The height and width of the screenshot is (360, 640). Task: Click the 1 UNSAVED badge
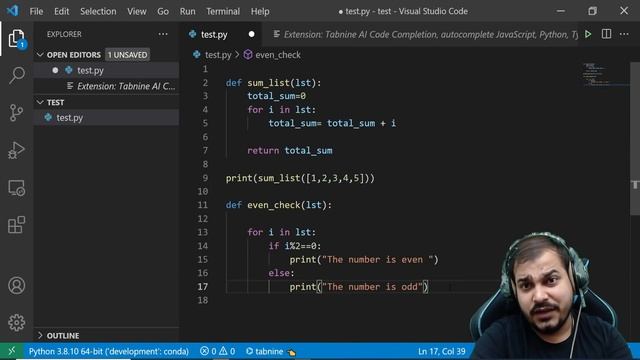(x=127, y=55)
